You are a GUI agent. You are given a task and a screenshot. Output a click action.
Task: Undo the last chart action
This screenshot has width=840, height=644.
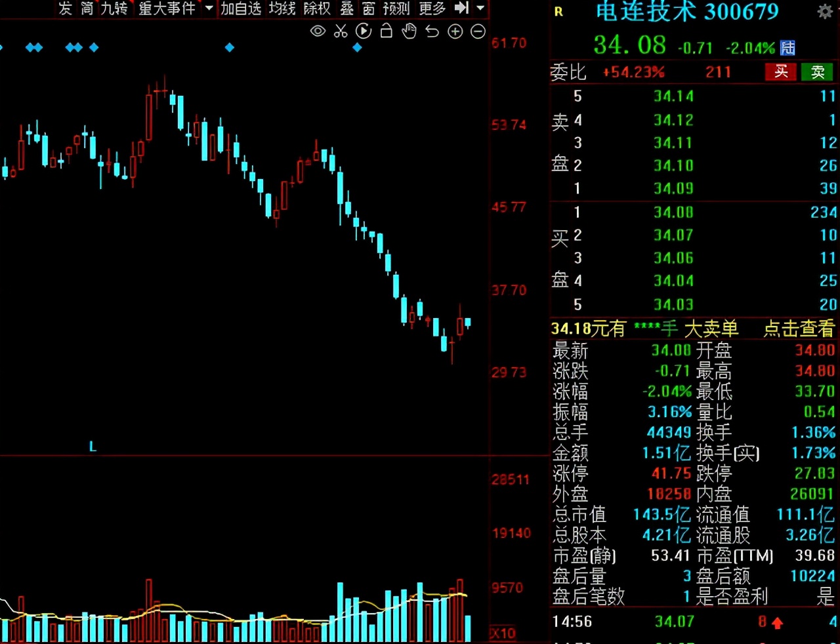pos(432,31)
